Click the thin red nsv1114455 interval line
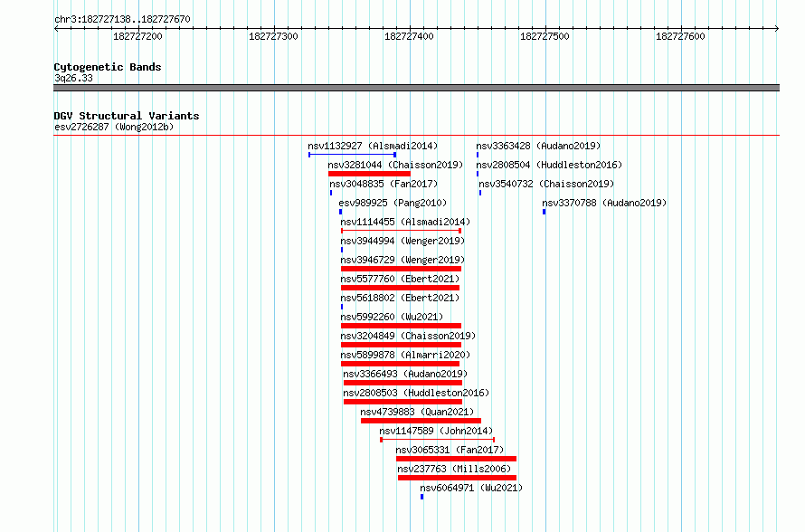 pos(401,231)
